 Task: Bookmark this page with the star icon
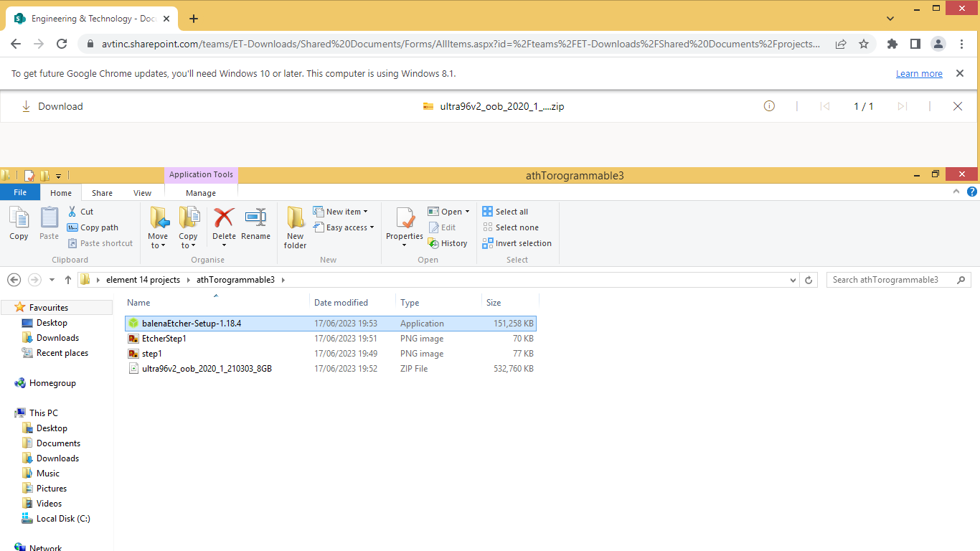(x=864, y=44)
